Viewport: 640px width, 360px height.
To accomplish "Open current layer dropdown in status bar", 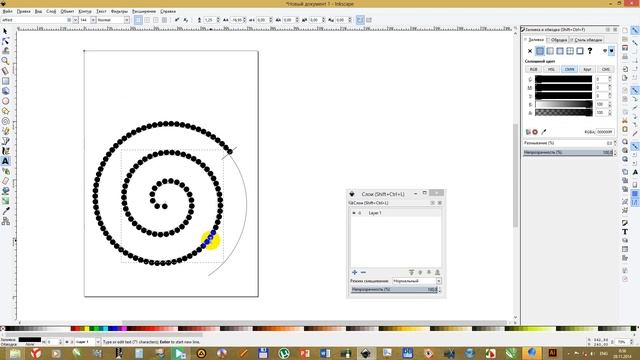I will coord(98,342).
